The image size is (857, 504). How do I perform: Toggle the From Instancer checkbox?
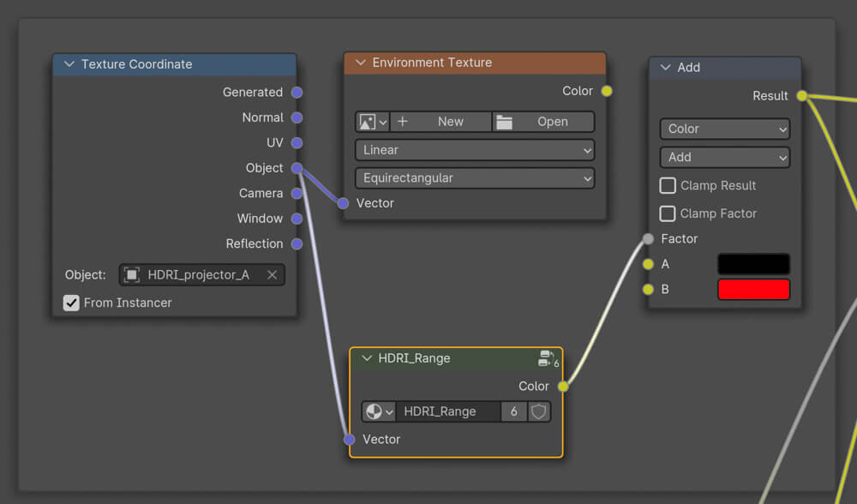click(x=71, y=303)
